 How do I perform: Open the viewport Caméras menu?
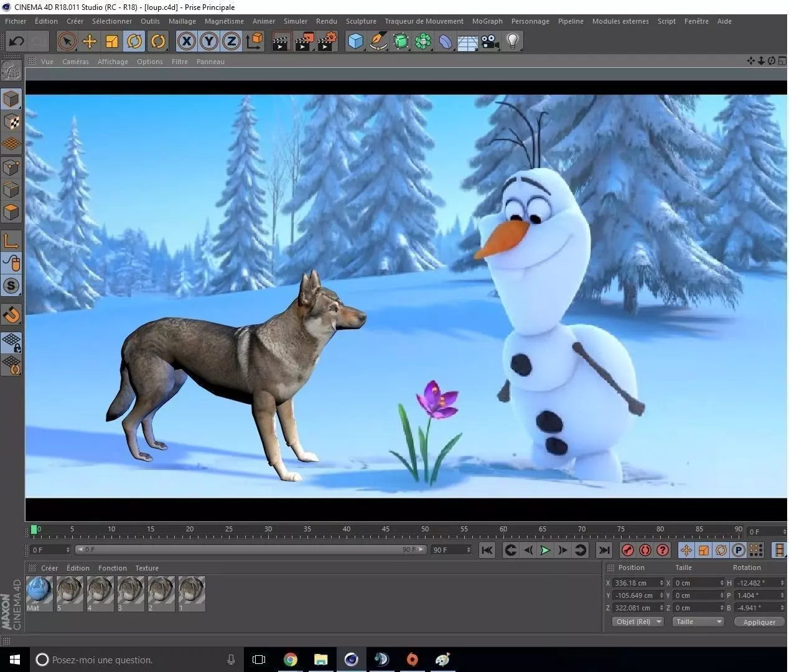pyautogui.click(x=75, y=62)
